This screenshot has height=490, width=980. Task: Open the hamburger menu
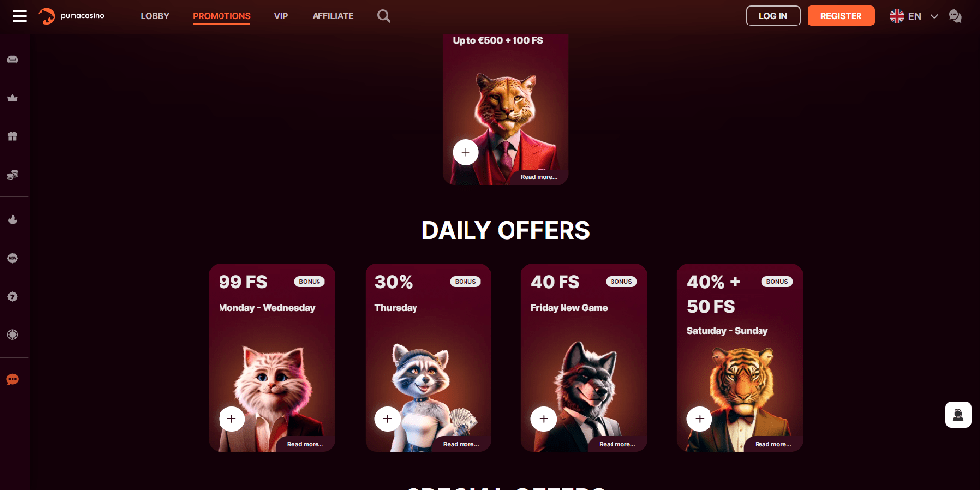20,16
